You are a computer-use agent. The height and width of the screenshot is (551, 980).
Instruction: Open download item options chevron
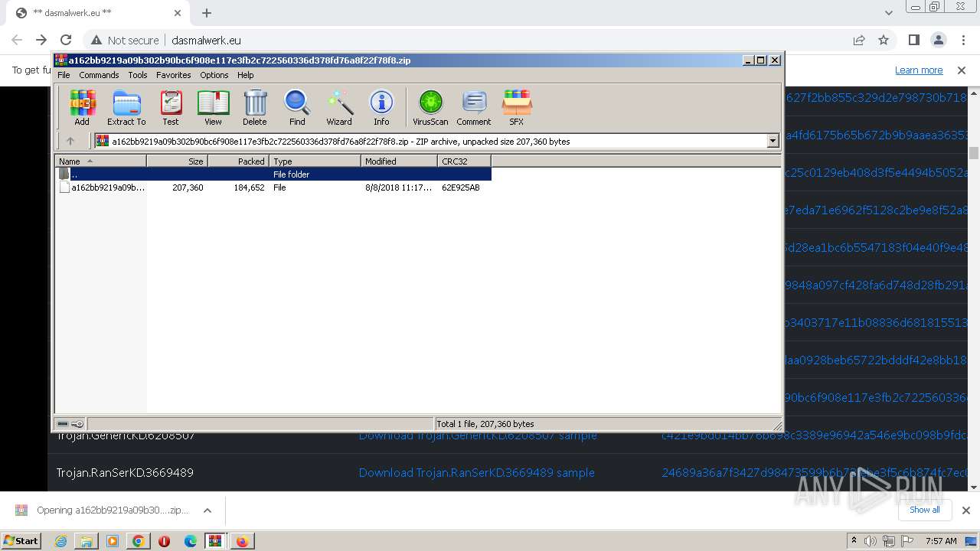click(x=207, y=510)
